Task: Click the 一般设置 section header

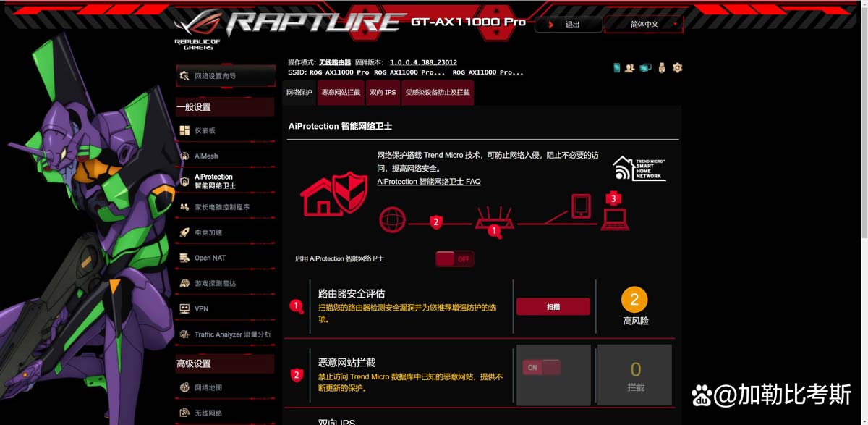Action: 225,106
